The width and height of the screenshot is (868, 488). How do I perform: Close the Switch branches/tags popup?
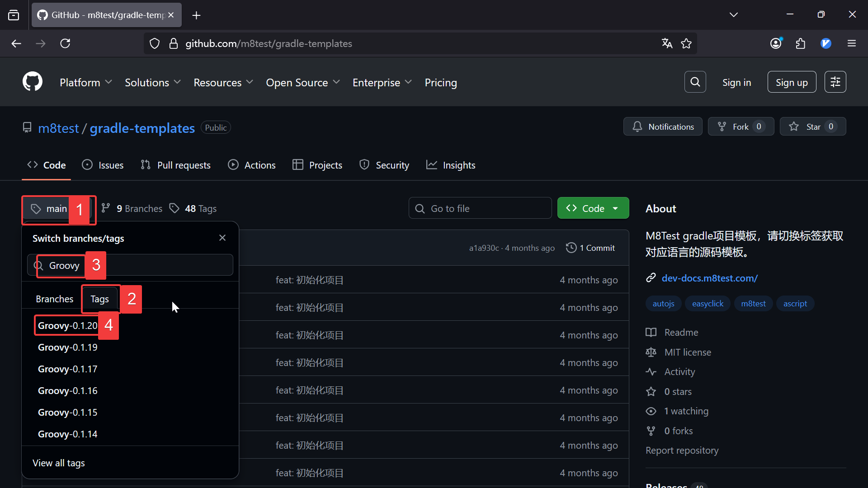click(x=222, y=238)
